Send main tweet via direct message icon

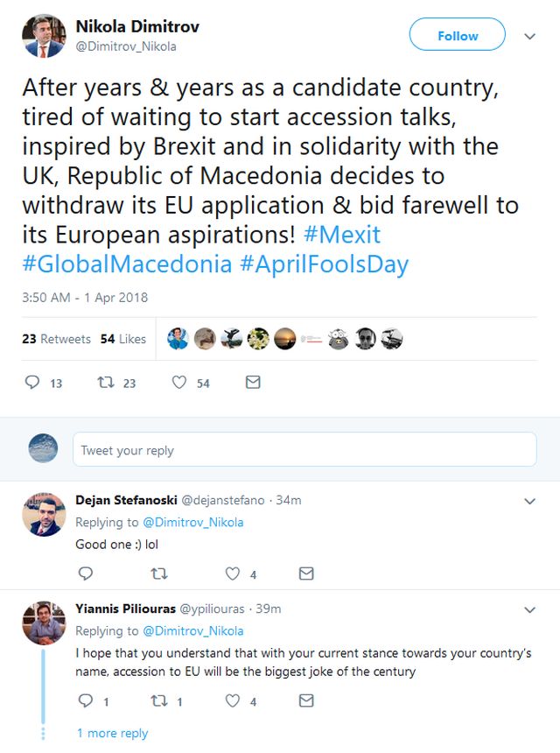(x=253, y=383)
